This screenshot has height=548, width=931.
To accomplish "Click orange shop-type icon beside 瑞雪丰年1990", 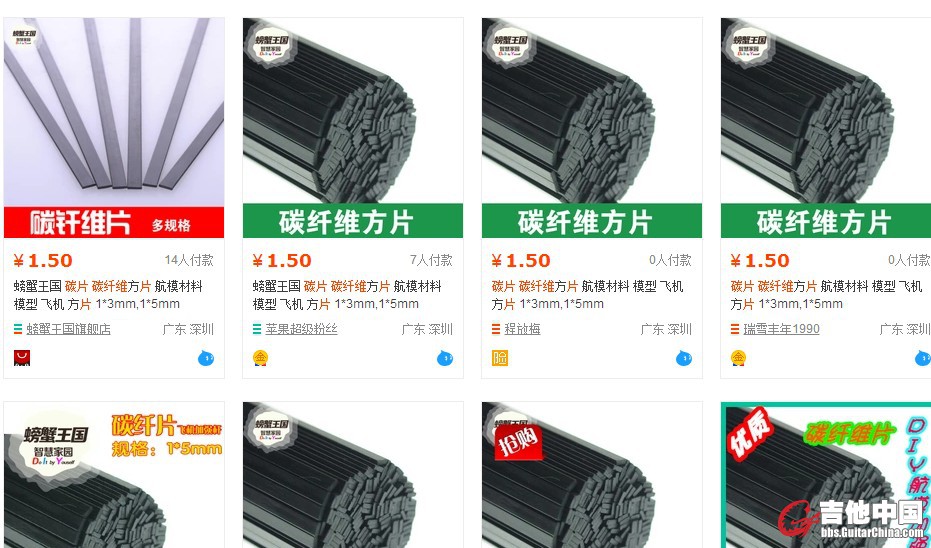I will pyautogui.click(x=734, y=329).
